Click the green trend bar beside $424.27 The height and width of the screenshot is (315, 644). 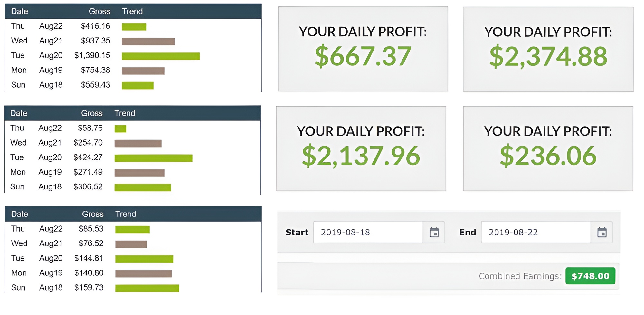pos(153,158)
